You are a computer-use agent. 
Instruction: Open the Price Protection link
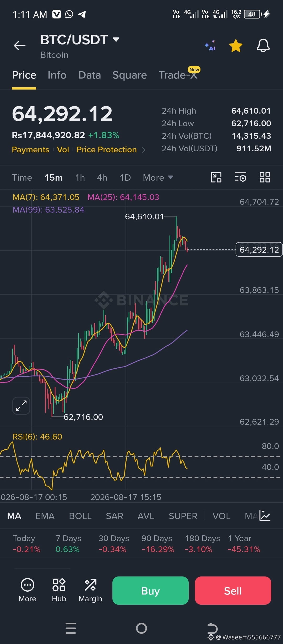[107, 149]
